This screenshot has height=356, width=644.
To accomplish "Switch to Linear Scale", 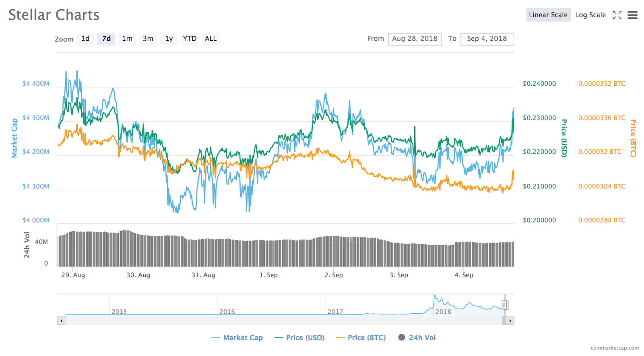I will click(x=548, y=15).
